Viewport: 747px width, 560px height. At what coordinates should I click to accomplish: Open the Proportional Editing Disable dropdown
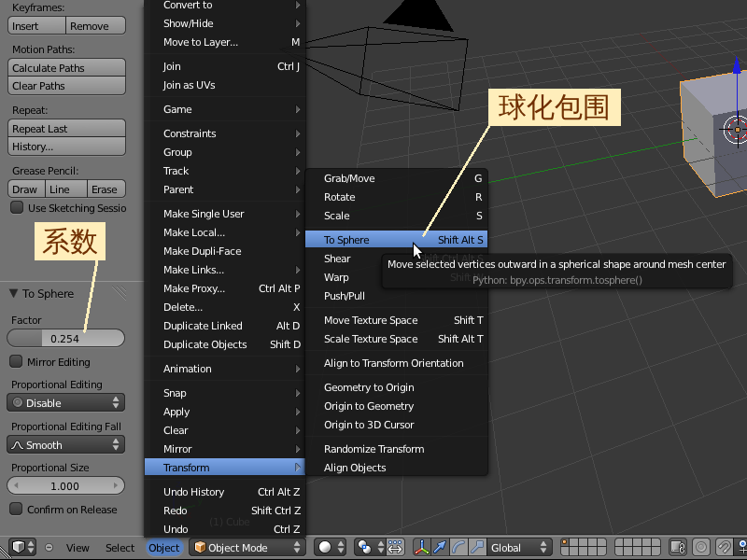65,402
